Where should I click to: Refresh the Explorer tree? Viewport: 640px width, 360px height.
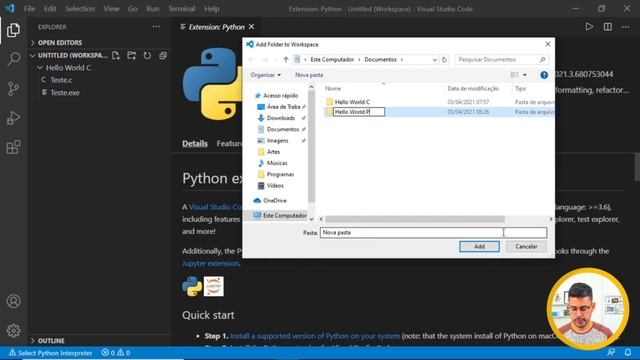click(x=147, y=56)
